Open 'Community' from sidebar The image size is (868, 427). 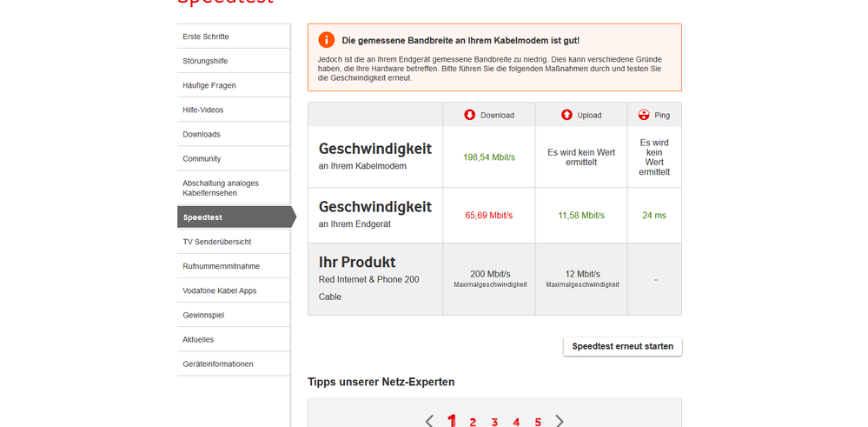(202, 158)
